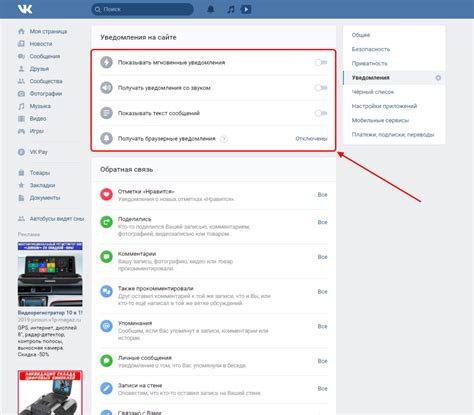474x415 pixels.
Task: Open the music note icon in header
Action: coord(231,9)
